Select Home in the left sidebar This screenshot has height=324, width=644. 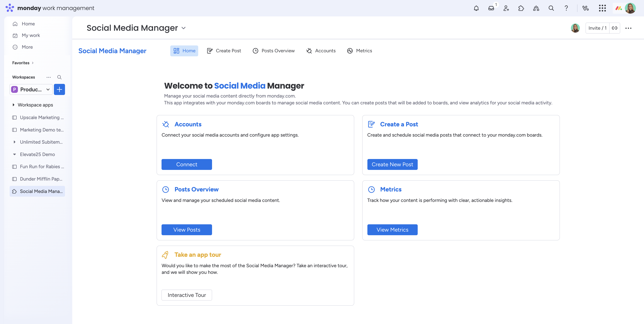[x=28, y=23]
